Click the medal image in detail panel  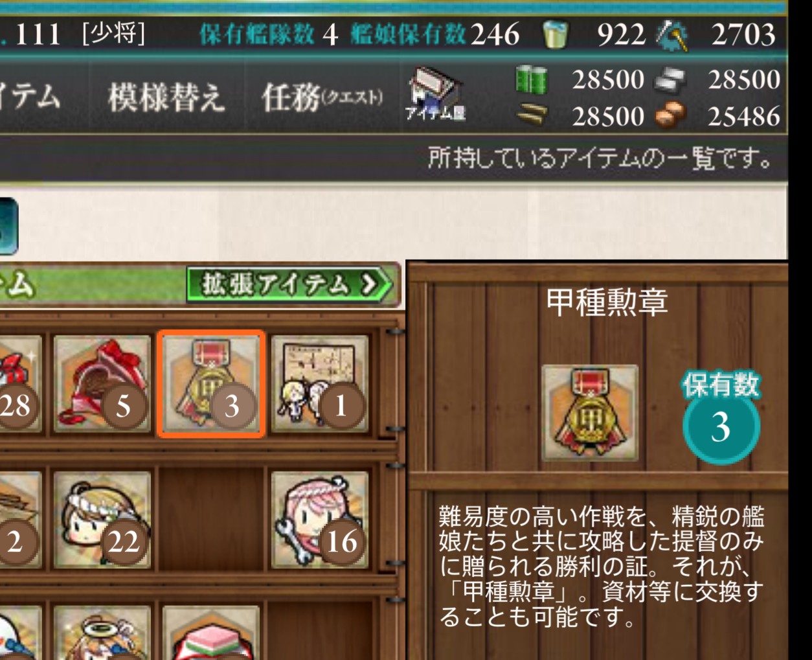click(590, 413)
